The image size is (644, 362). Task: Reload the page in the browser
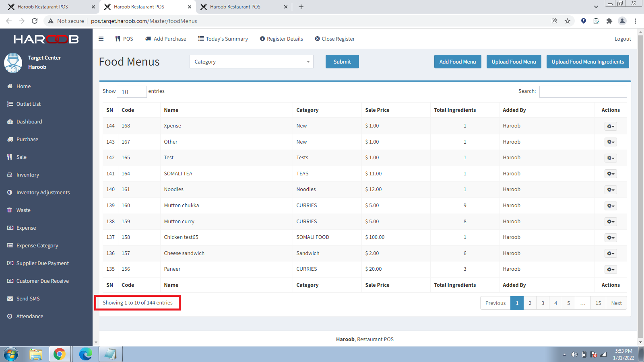[x=35, y=21]
